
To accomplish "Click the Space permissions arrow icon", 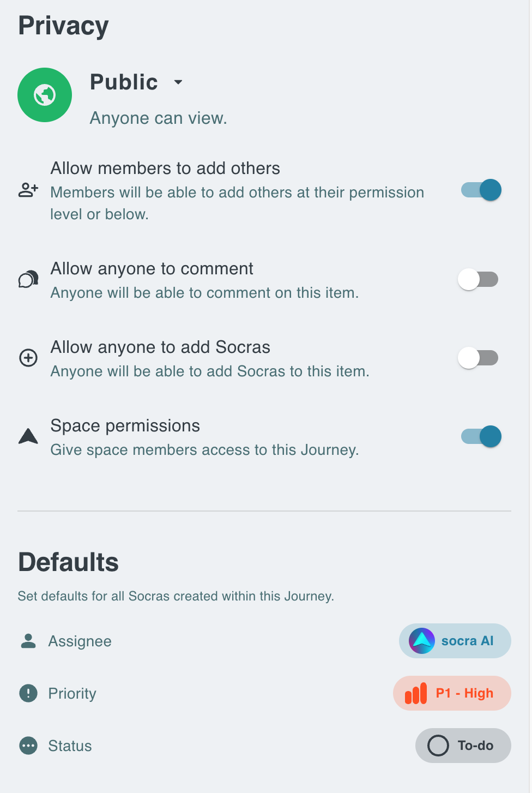I will (x=28, y=436).
